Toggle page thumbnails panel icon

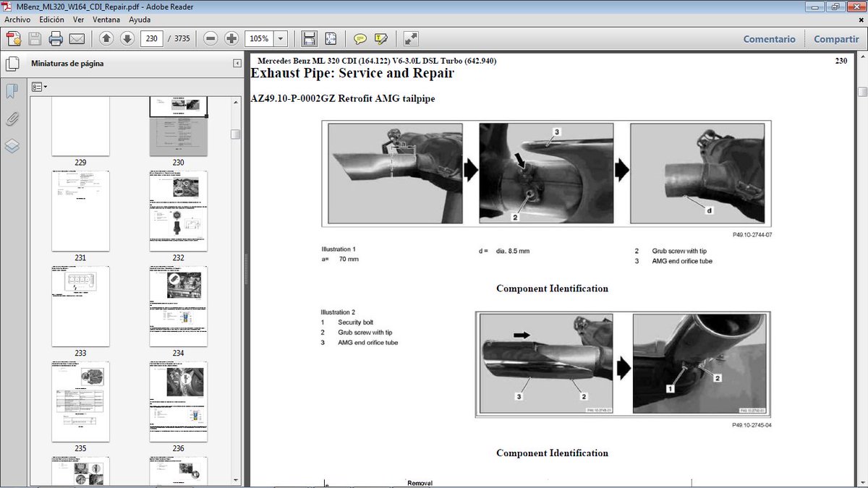pyautogui.click(x=12, y=64)
